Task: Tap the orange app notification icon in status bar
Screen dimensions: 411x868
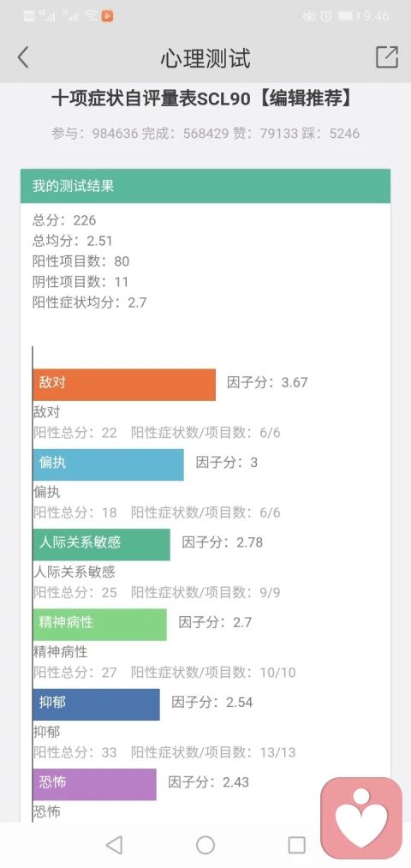Action: tap(107, 16)
